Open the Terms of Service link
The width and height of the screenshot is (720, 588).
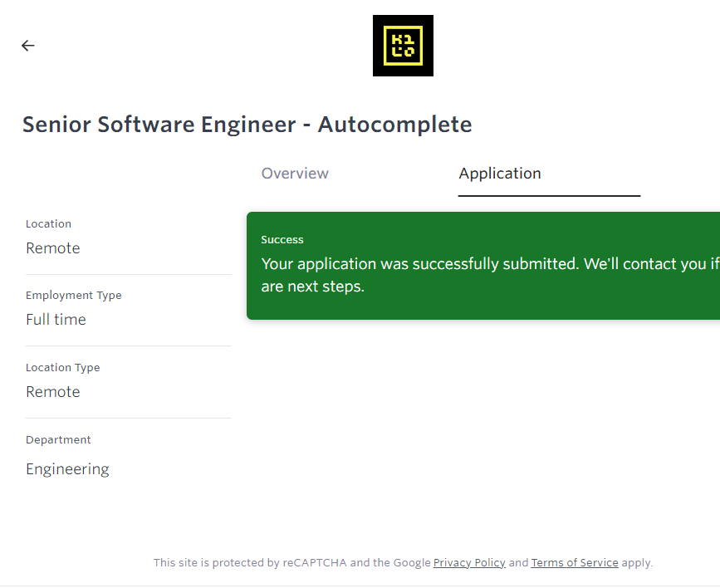(575, 563)
